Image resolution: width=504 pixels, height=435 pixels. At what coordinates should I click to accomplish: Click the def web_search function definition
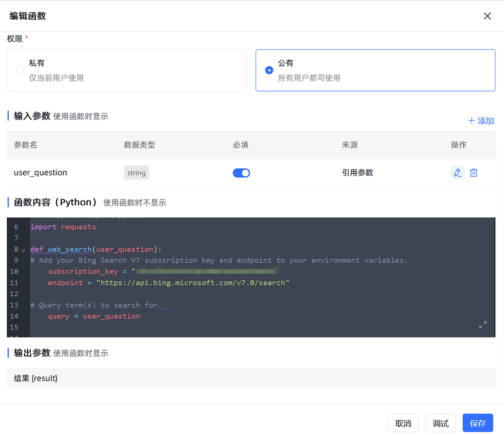coord(96,249)
